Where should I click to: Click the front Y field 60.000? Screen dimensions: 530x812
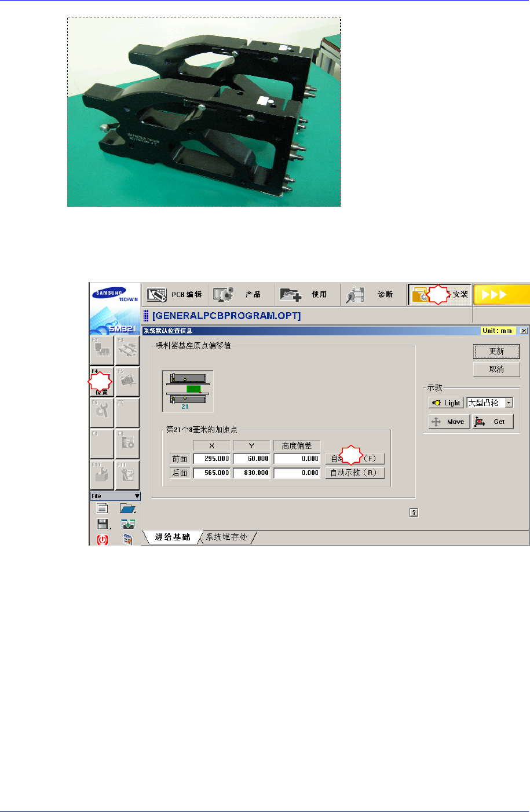point(252,459)
